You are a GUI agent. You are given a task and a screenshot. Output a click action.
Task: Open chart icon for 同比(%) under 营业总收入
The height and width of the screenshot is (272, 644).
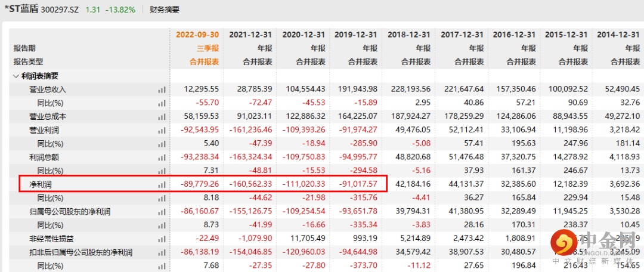(x=162, y=103)
